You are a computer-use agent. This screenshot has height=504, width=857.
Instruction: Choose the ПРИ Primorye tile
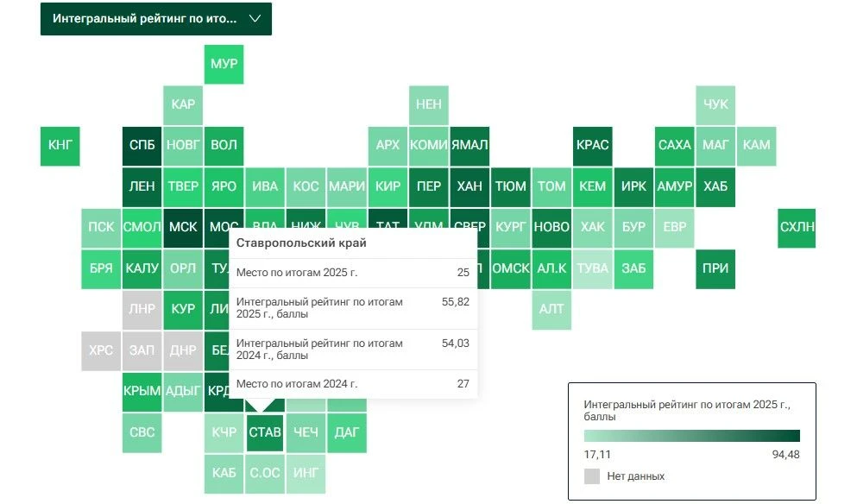pos(715,269)
